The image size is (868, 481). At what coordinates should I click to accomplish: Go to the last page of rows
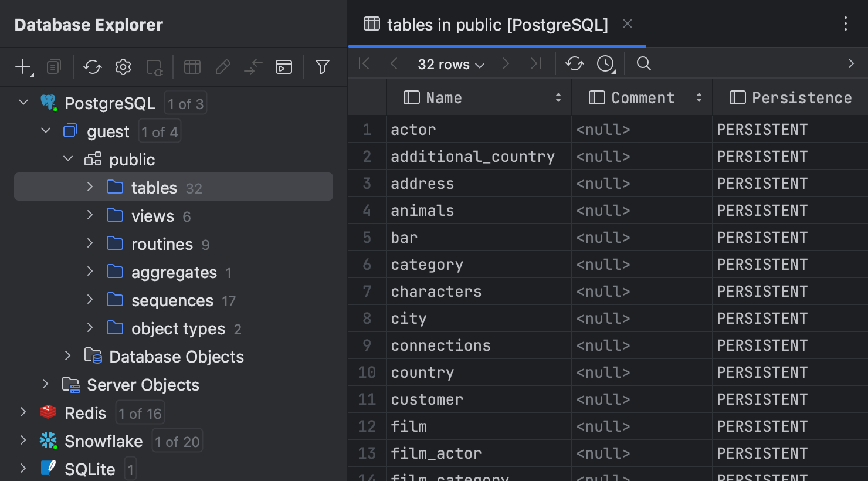coord(535,63)
